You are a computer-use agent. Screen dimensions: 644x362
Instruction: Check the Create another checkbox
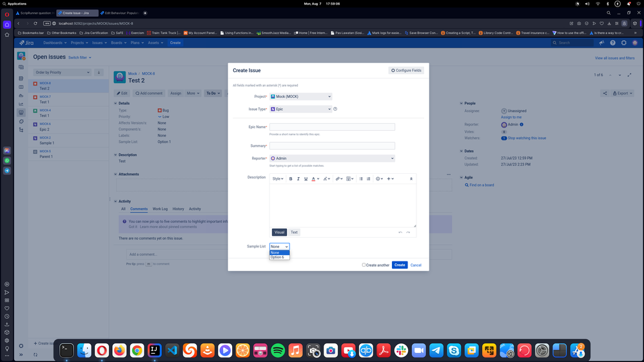click(364, 265)
